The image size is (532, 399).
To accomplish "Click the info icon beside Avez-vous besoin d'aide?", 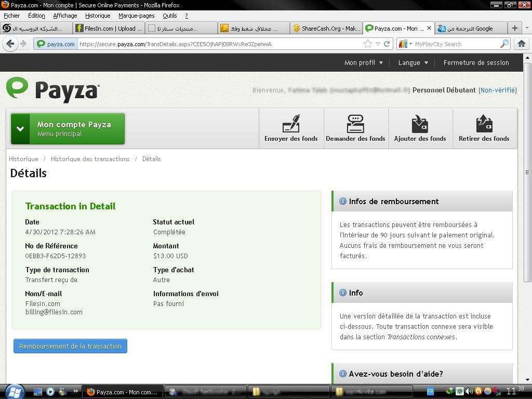I will pos(343,374).
